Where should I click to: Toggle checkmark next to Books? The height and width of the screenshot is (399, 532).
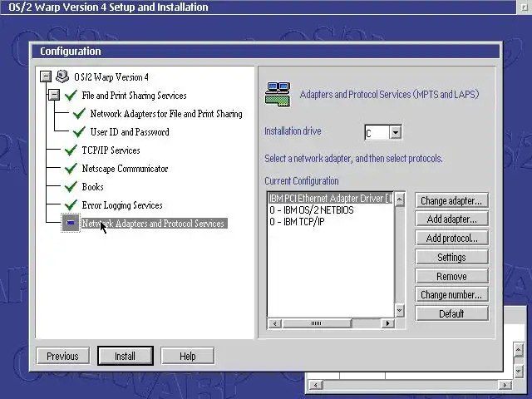[x=71, y=187]
